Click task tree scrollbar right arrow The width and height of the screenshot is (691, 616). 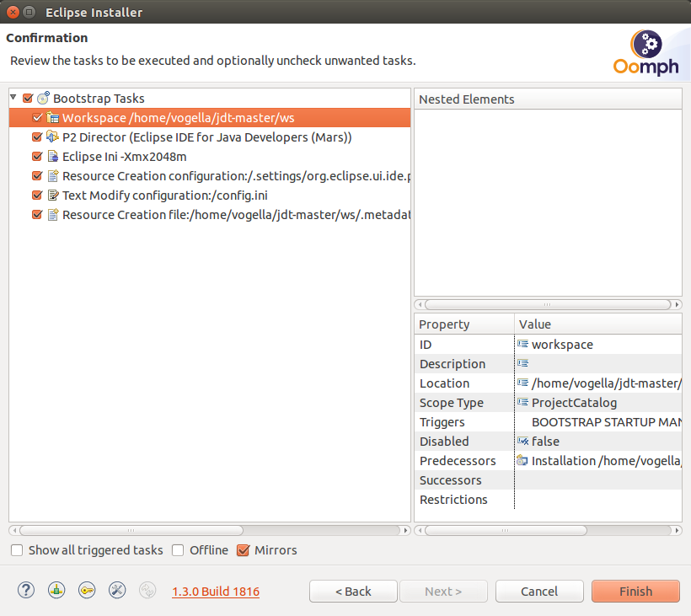[405, 530]
